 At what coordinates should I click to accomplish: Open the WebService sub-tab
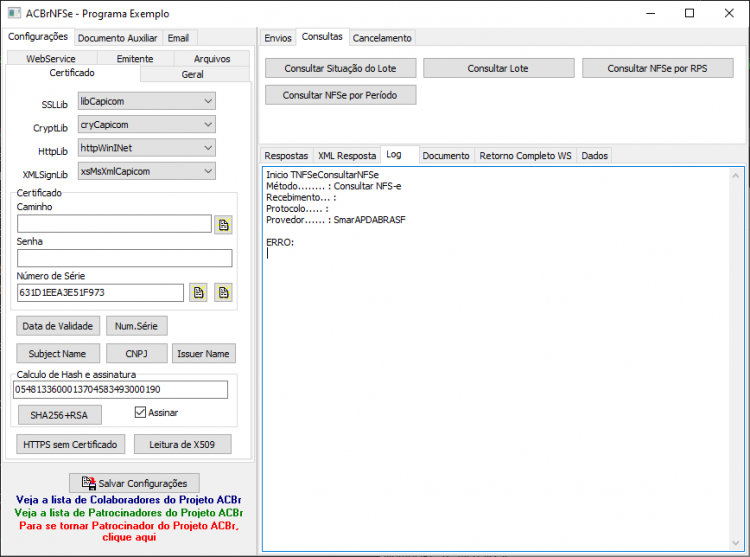click(51, 59)
